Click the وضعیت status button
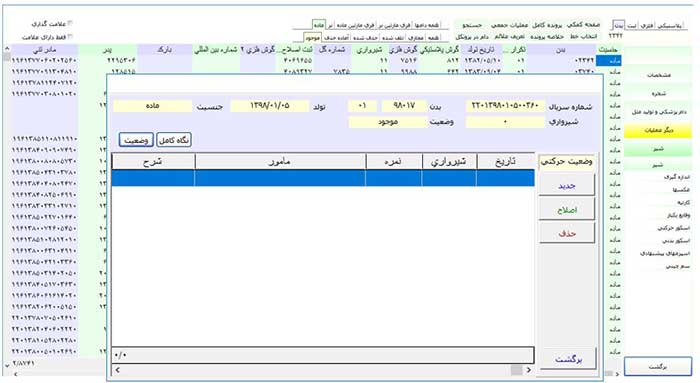Viewport: 700px width, 383px height. coord(136,140)
